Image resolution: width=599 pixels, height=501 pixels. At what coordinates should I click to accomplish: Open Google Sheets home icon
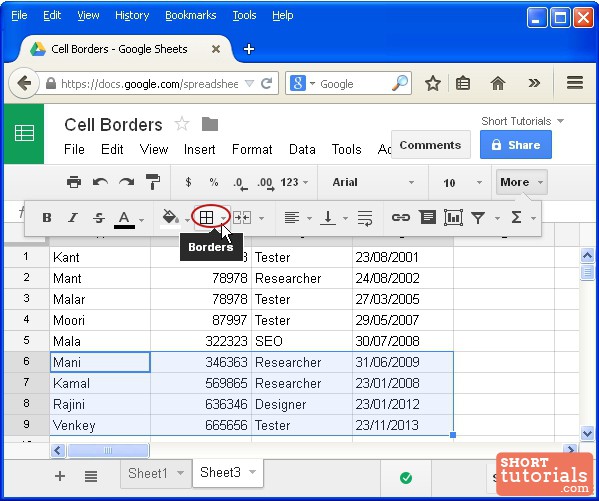24,134
